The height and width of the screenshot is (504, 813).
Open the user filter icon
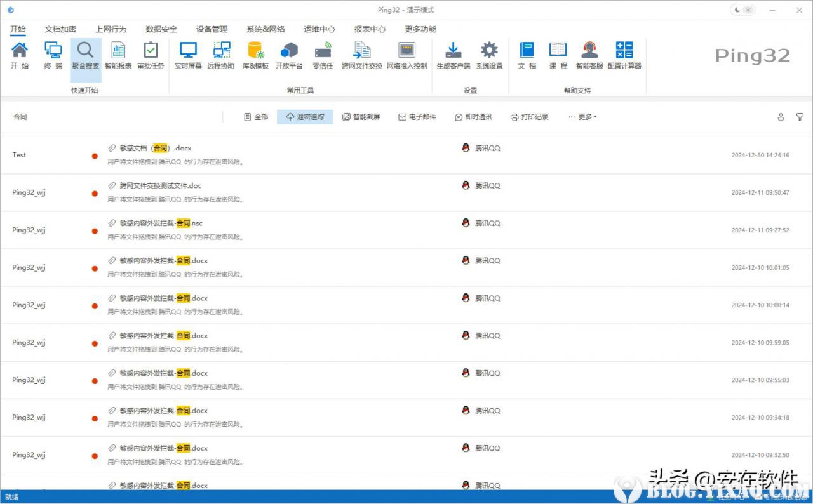[781, 117]
